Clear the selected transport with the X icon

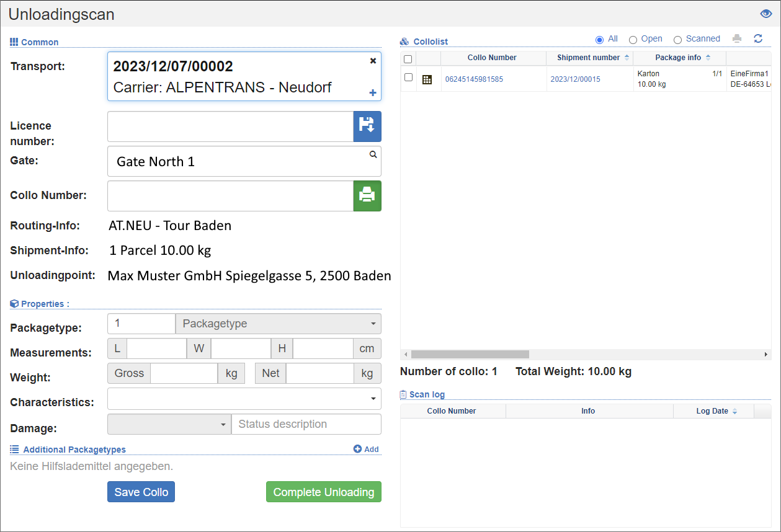(373, 61)
